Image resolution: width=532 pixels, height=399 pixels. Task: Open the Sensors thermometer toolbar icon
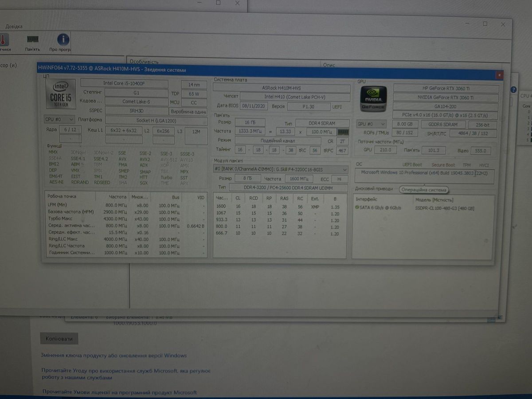click(3, 40)
